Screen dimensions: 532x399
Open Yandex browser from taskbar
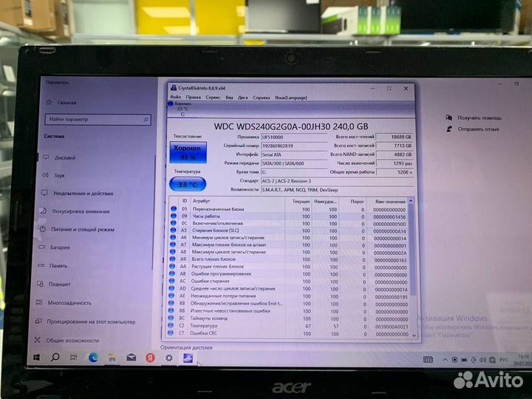[150, 358]
